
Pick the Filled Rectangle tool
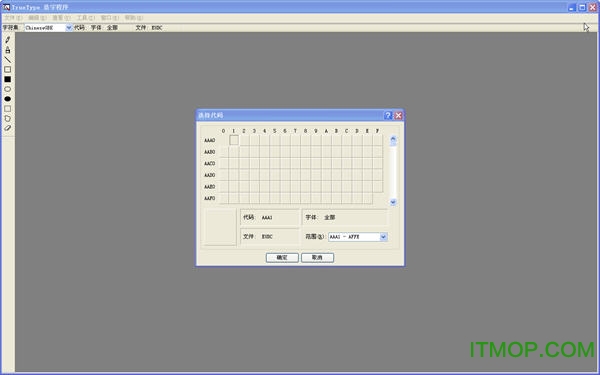point(7,79)
